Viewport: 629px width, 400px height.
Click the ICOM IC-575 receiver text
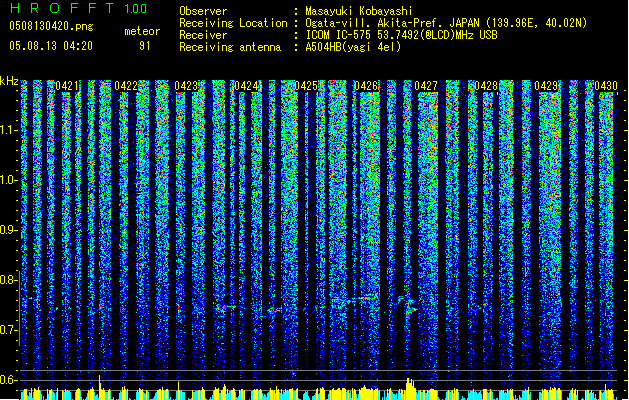[401, 35]
